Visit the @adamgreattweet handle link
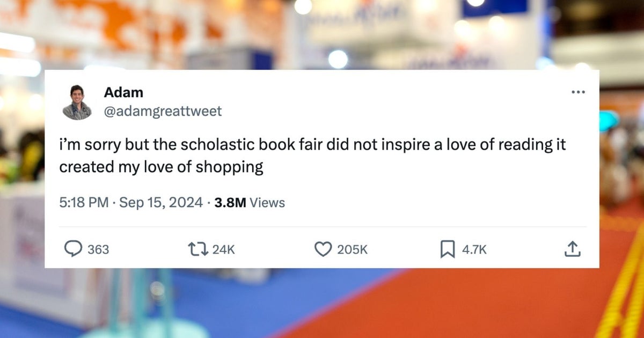The height and width of the screenshot is (338, 644). pos(163,111)
